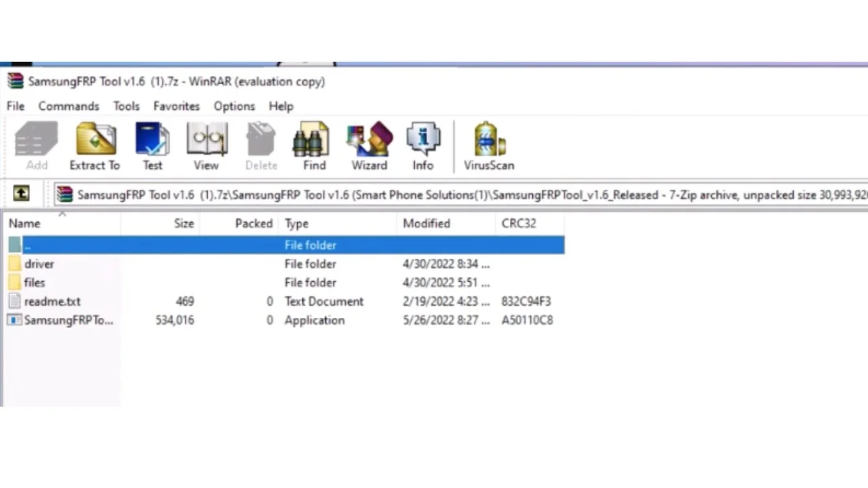Open the Commands menu
The image size is (868, 488).
68,106
